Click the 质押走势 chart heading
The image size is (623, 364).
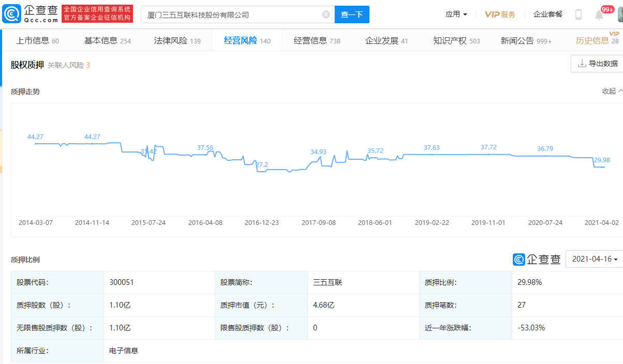25,92
